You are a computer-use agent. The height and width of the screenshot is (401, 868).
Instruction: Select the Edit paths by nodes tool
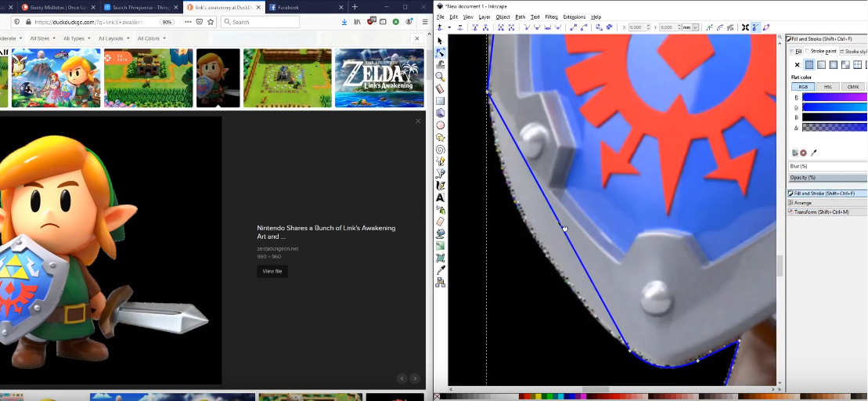click(440, 53)
